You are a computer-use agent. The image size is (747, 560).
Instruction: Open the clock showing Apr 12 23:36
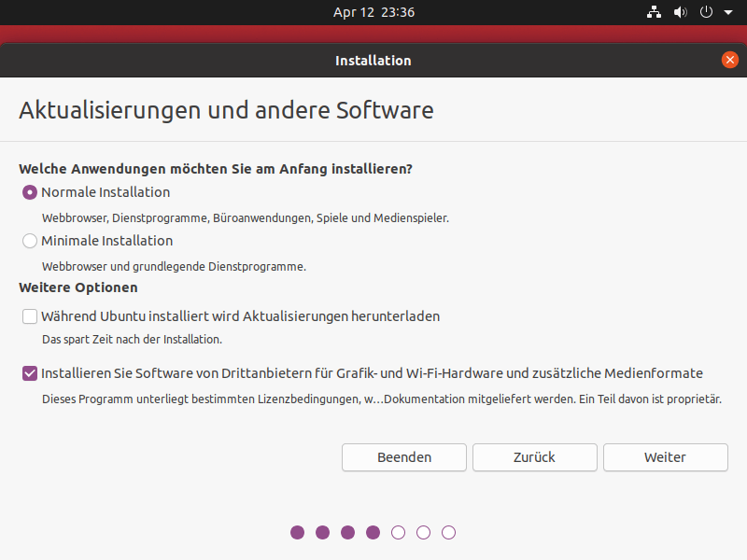pos(373,13)
